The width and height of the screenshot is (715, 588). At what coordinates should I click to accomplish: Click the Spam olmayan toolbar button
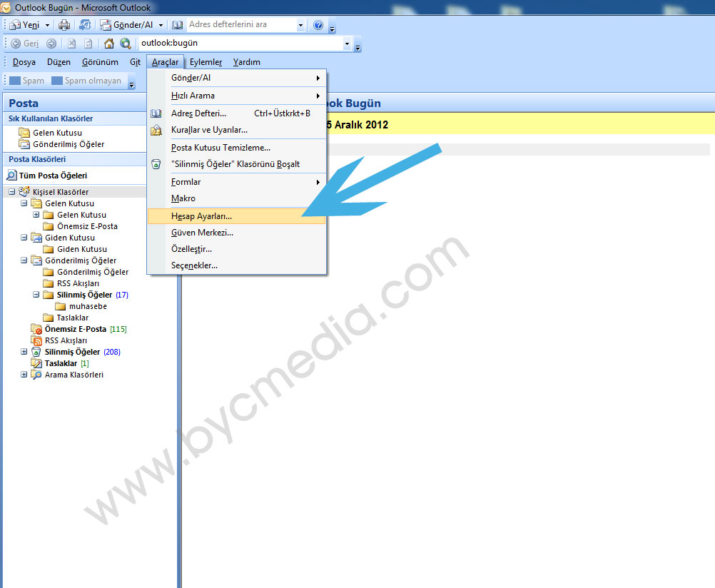click(x=86, y=81)
